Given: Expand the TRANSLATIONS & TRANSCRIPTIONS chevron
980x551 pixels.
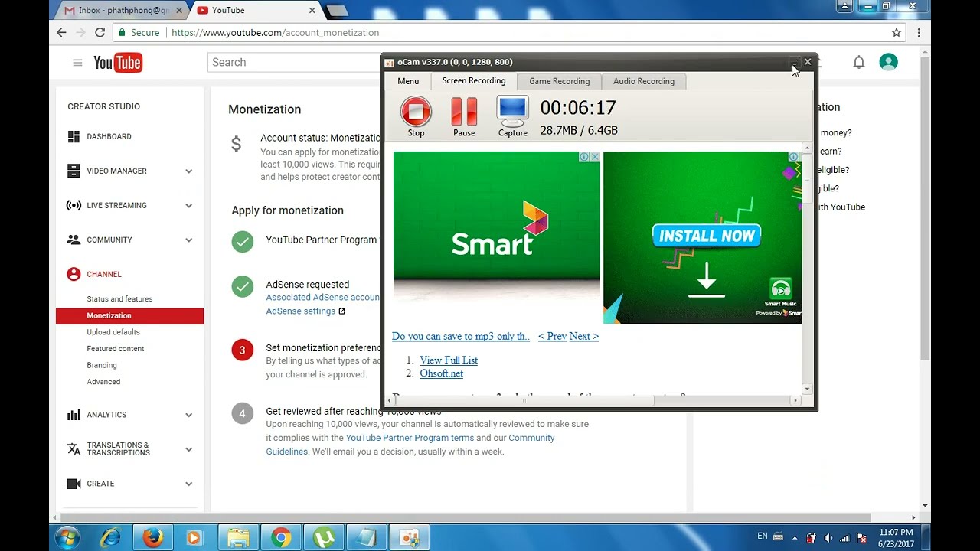Looking at the screenshot, I should click(188, 449).
